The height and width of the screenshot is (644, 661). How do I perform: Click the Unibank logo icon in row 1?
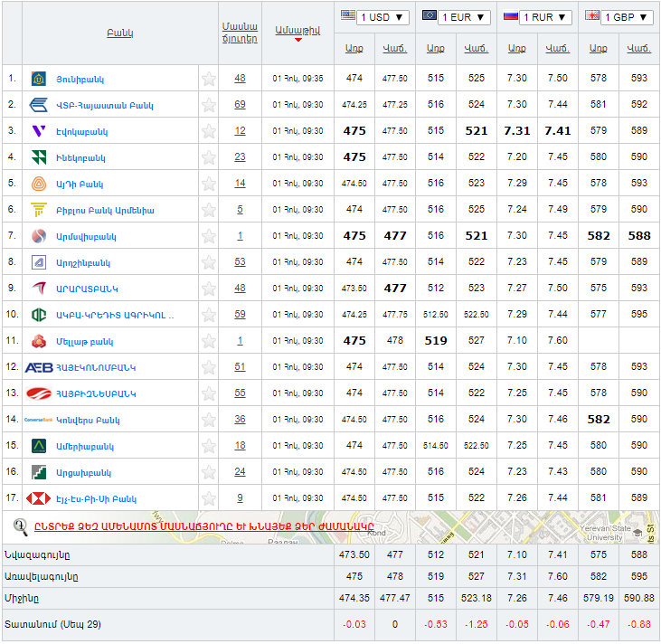tap(39, 79)
